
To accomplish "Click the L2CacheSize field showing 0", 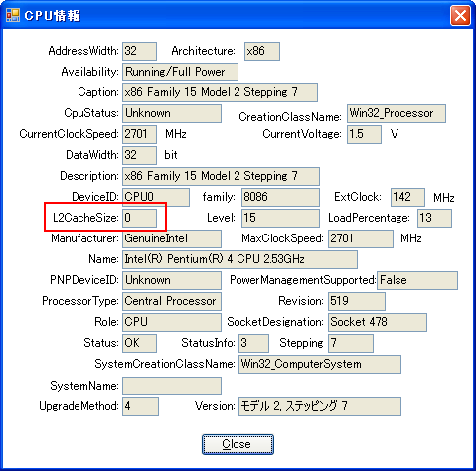I will [x=139, y=218].
